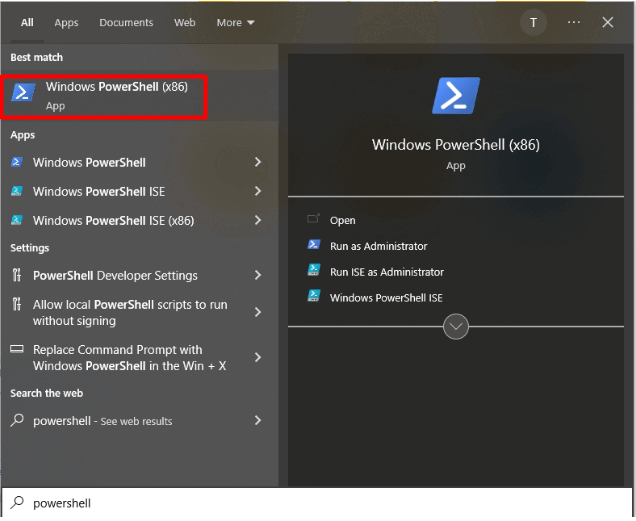
Task: Click the Windows PowerShell (x86) best match icon
Action: point(23,92)
